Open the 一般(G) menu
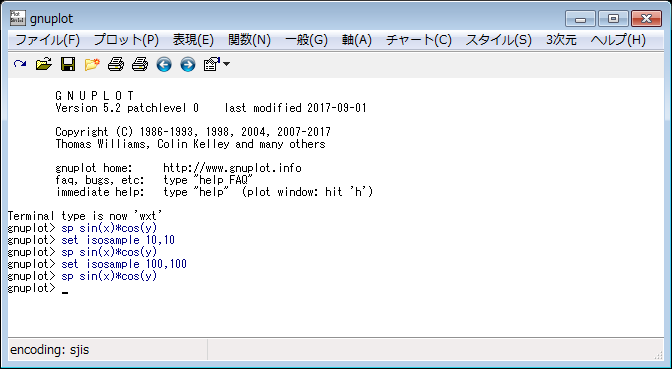This screenshot has height=369, width=672. tap(306, 40)
